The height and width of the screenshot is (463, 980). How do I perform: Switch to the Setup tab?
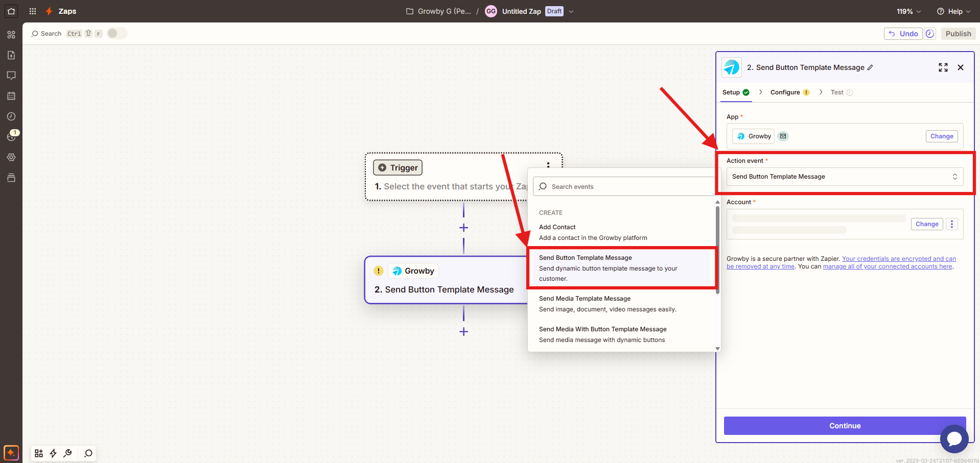pos(736,92)
